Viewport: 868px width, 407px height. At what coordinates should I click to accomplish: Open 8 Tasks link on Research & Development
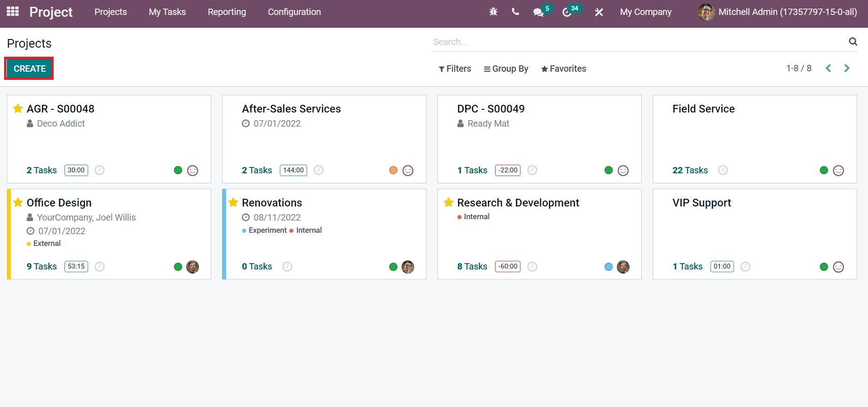pos(472,266)
